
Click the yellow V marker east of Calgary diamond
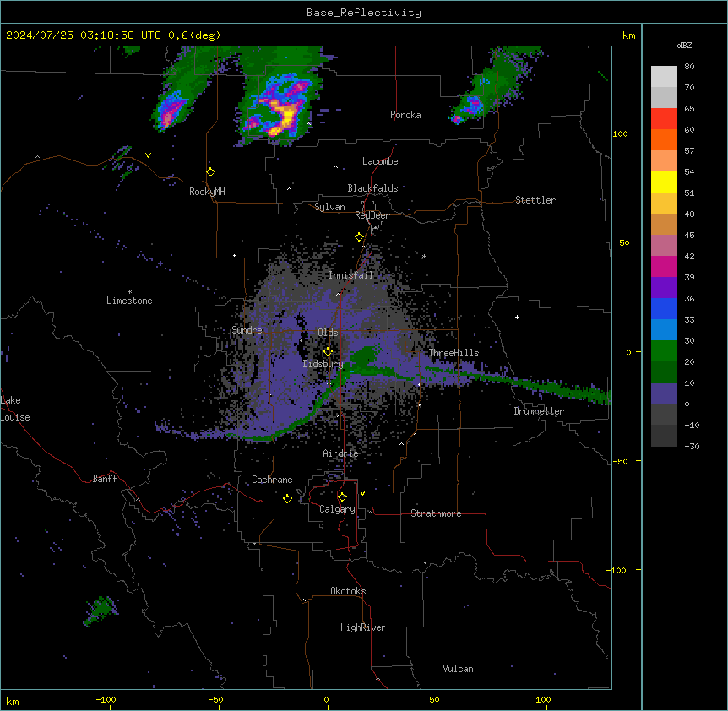click(x=362, y=493)
